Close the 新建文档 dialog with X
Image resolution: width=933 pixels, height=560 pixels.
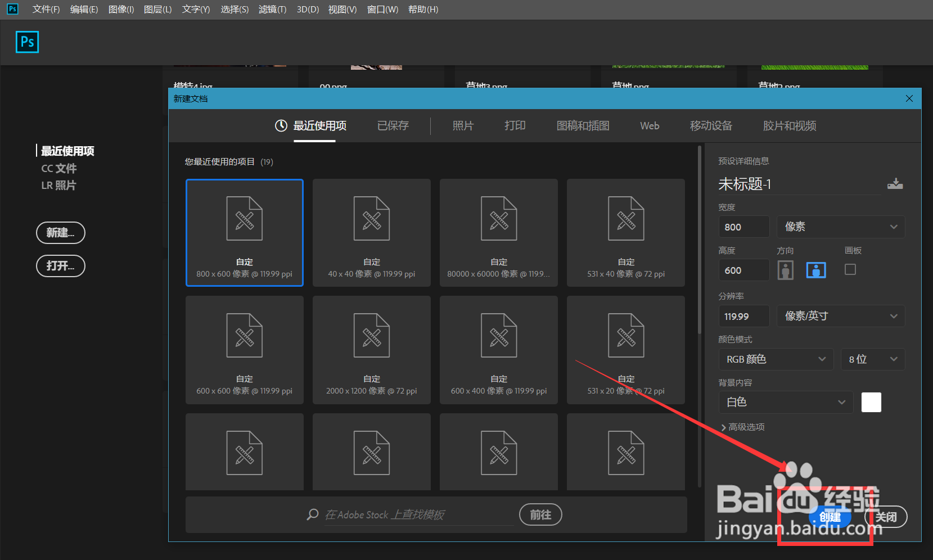pyautogui.click(x=909, y=98)
